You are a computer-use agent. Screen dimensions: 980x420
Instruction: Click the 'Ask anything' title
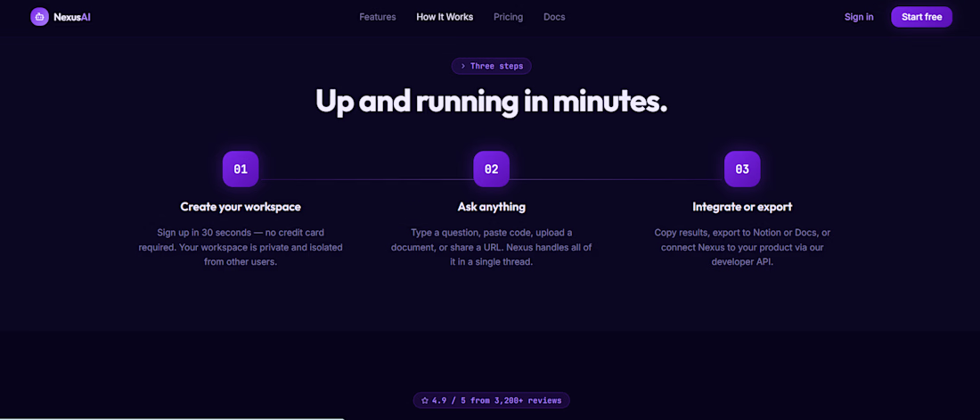pos(491,207)
